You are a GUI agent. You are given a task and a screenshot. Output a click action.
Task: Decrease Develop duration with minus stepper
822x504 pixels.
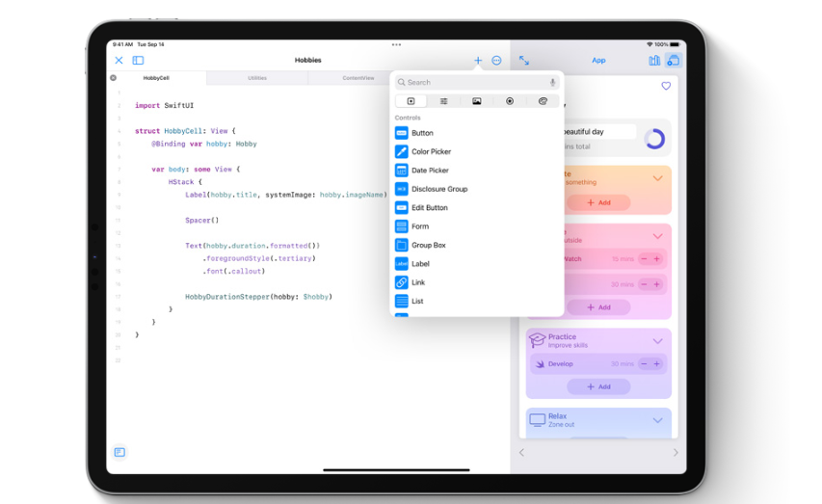click(645, 364)
